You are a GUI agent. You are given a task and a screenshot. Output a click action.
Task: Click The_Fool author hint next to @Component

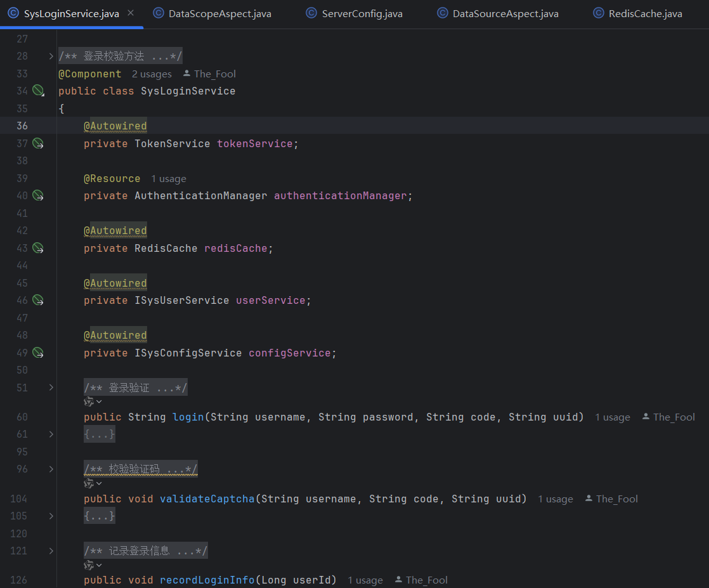pyautogui.click(x=210, y=74)
